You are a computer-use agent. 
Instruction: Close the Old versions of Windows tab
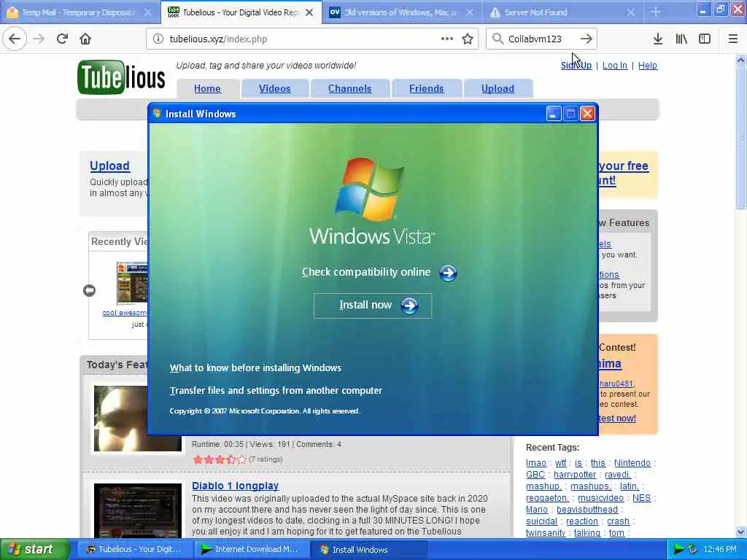click(x=470, y=12)
